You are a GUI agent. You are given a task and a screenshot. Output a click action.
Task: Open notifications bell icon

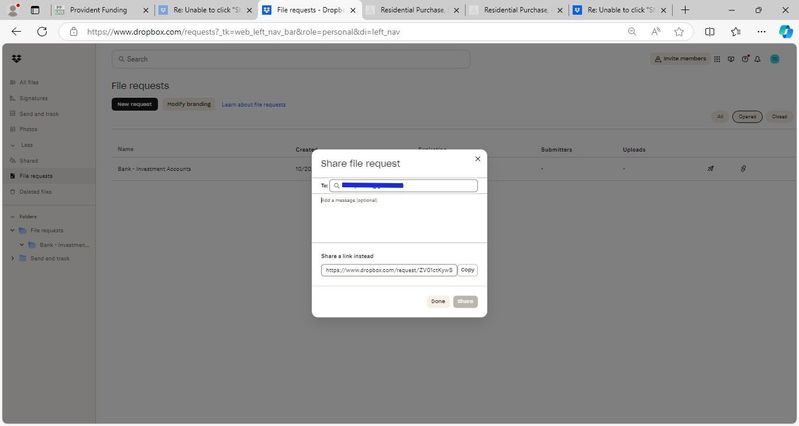pyautogui.click(x=758, y=59)
